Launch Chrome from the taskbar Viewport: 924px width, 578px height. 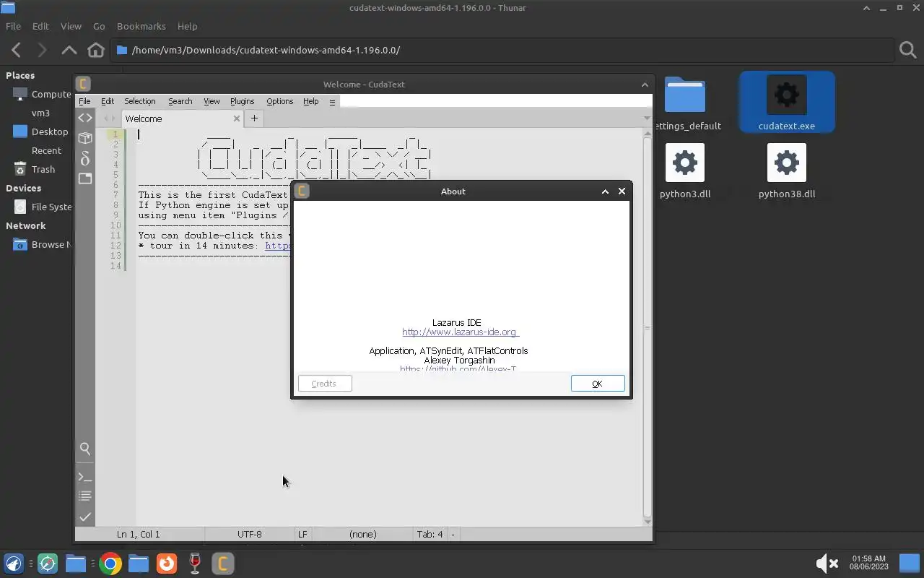click(x=110, y=564)
